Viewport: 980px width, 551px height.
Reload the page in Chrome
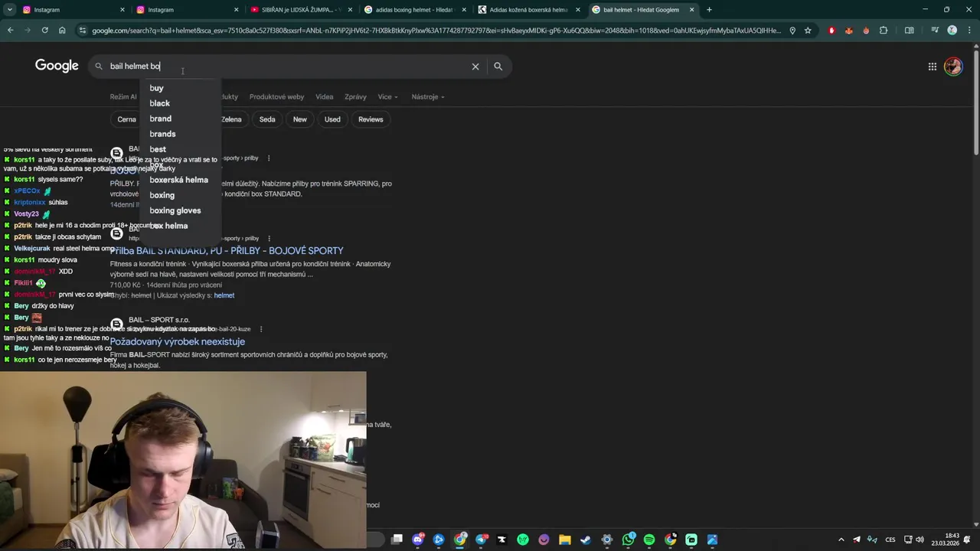coord(45,31)
